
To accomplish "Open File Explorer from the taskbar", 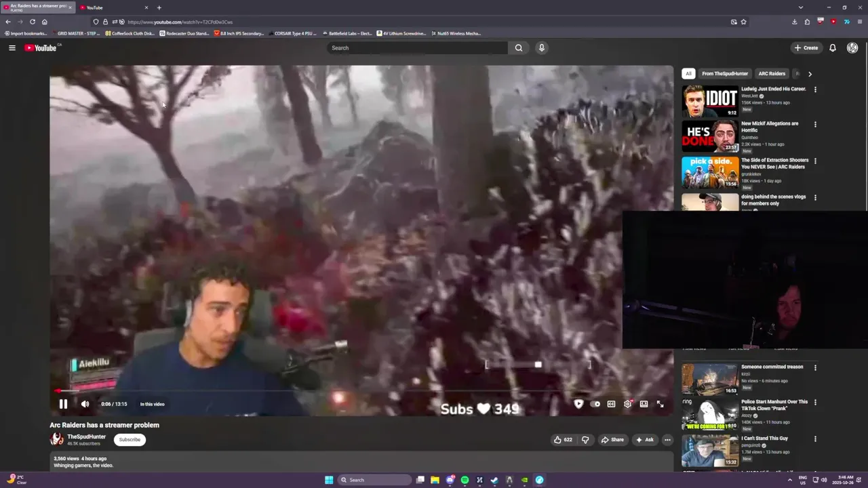I will (435, 480).
